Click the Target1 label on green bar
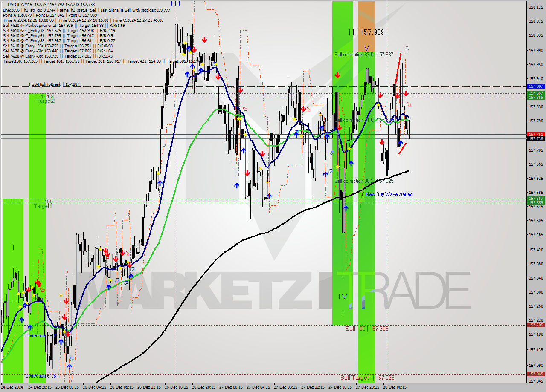Screen dimensions: 546x392 pyautogui.click(x=43, y=206)
